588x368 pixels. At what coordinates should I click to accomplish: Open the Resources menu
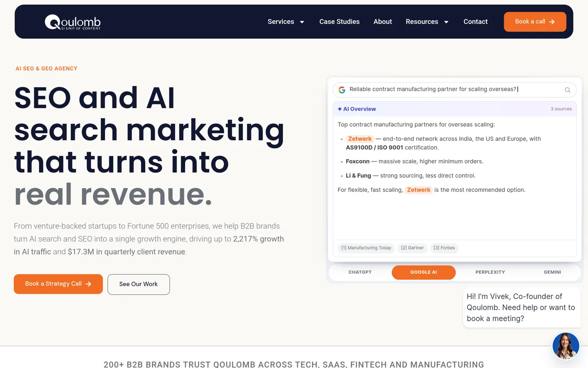coord(422,22)
